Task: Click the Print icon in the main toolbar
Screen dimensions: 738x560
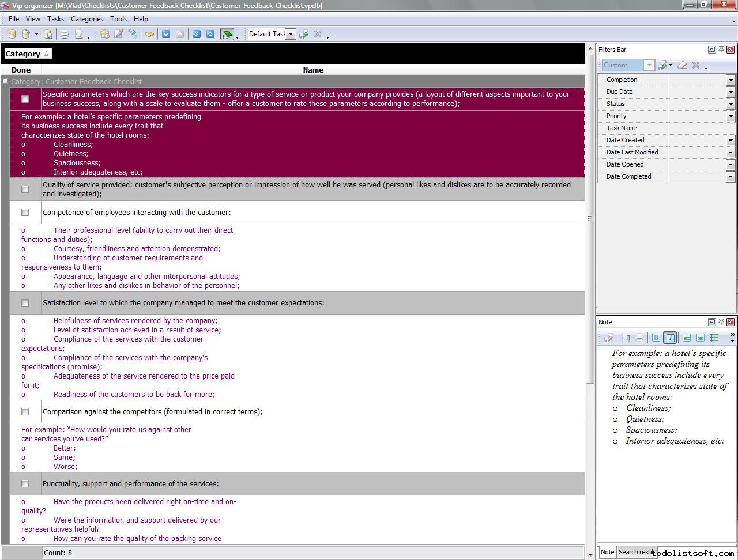Action: click(65, 34)
